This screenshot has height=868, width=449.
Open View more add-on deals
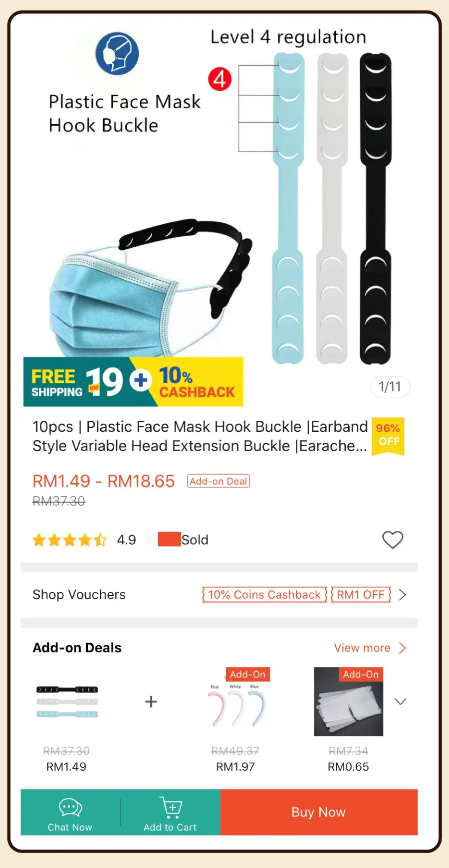pos(370,648)
